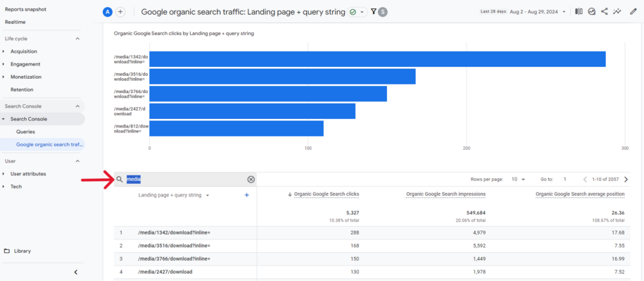Click the chart bar for /media/3766
Image resolution: width=644 pixels, height=281 pixels.
click(268, 94)
